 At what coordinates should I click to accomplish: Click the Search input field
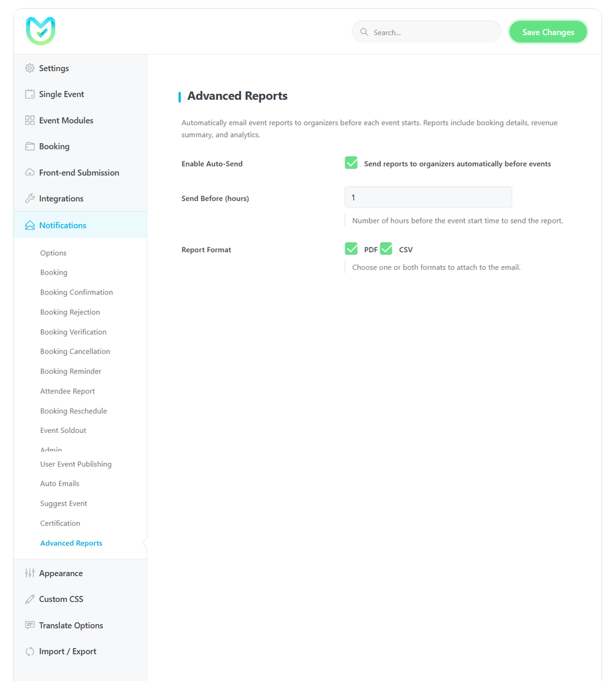427,32
